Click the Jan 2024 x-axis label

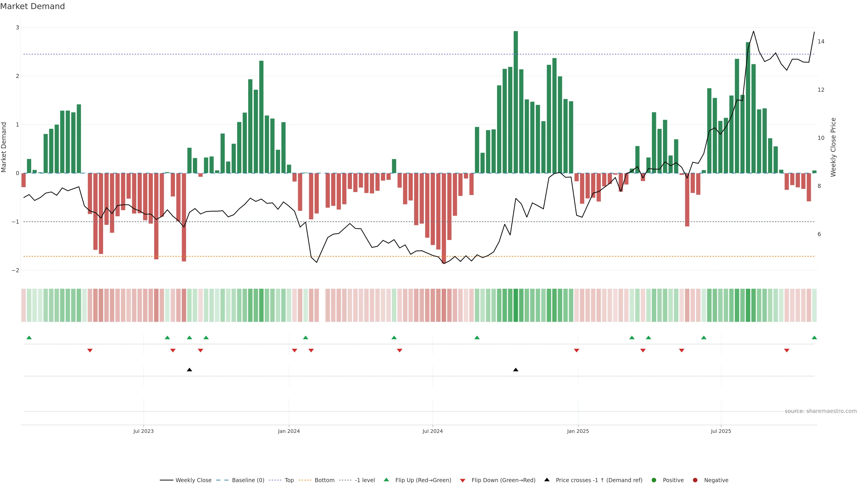pyautogui.click(x=289, y=431)
